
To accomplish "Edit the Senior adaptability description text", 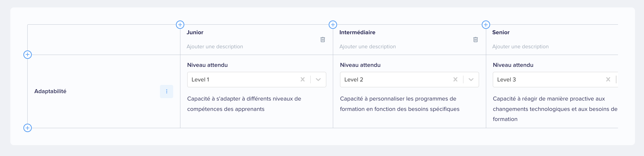I will coord(555,109).
